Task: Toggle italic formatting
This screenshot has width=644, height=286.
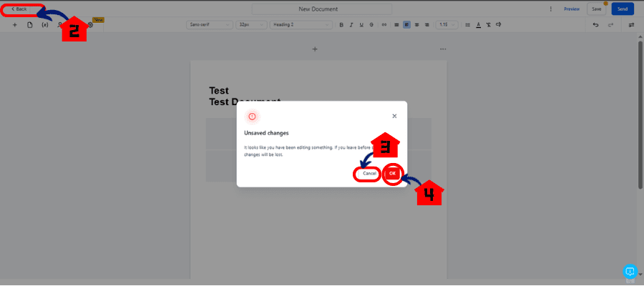Action: tap(351, 25)
